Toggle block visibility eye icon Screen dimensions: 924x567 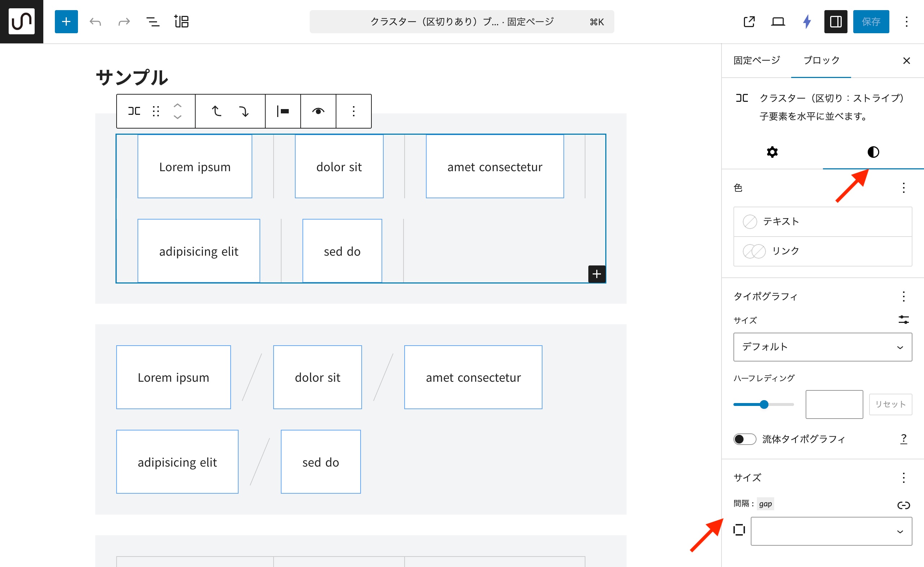point(318,111)
